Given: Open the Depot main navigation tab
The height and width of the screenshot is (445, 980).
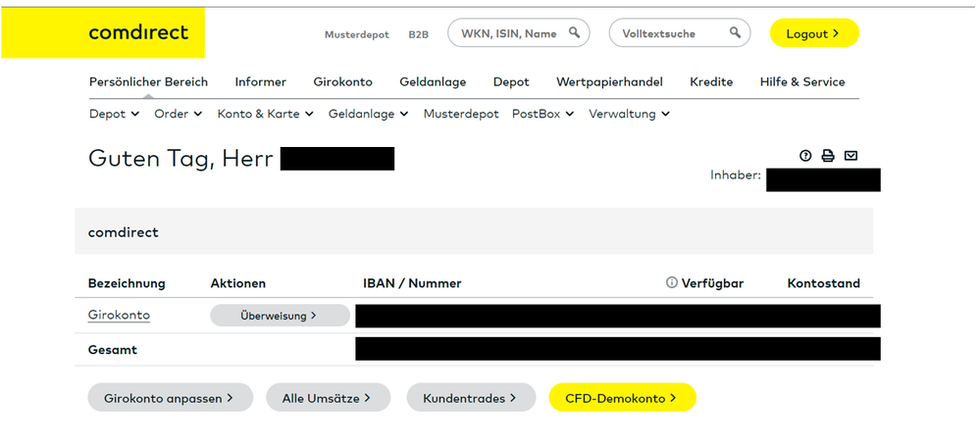Looking at the screenshot, I should [x=511, y=81].
